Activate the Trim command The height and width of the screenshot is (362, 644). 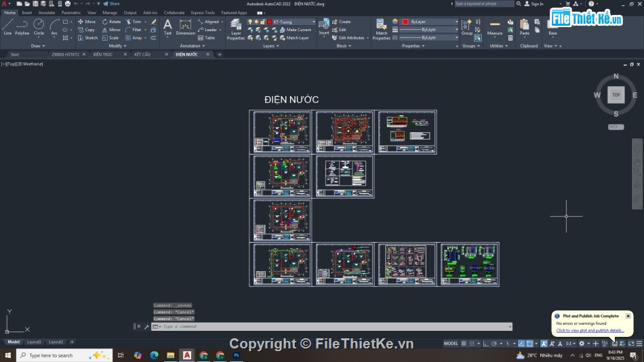[x=134, y=22]
